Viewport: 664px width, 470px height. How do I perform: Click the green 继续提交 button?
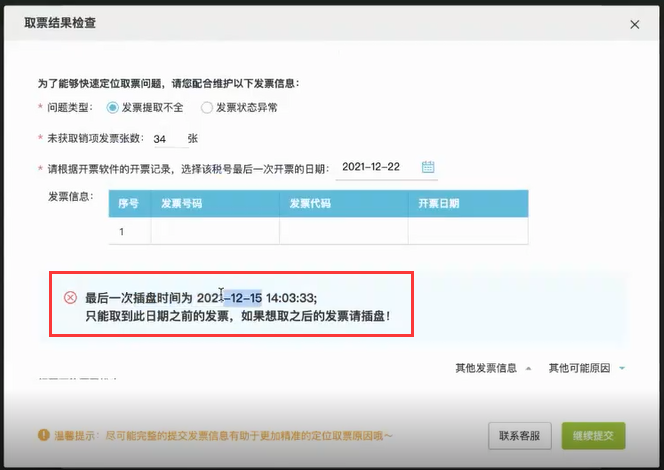click(593, 436)
